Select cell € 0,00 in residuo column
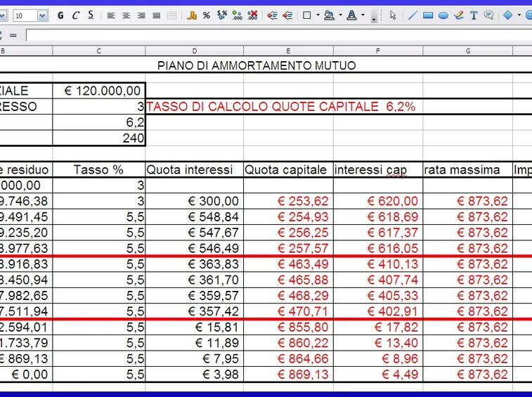 click(x=27, y=375)
